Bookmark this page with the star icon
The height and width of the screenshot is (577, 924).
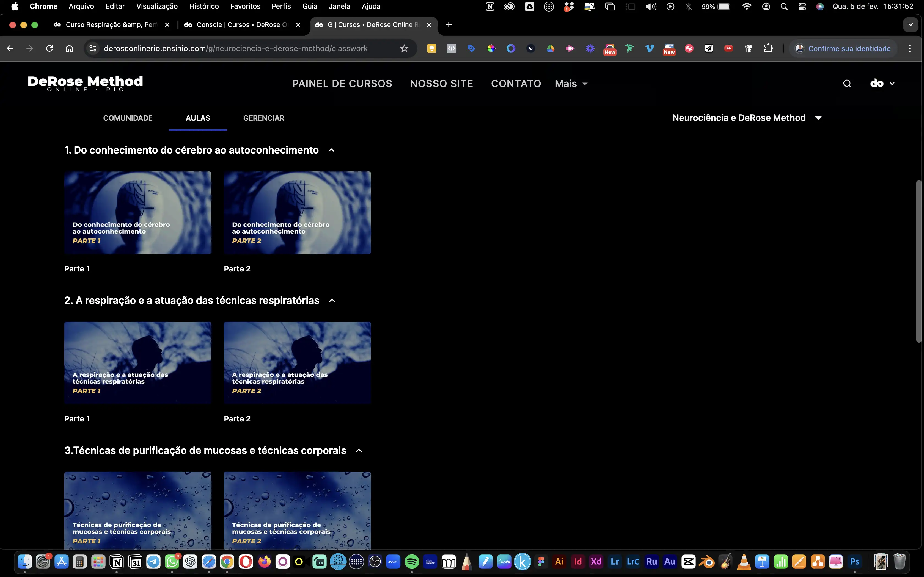[404, 48]
